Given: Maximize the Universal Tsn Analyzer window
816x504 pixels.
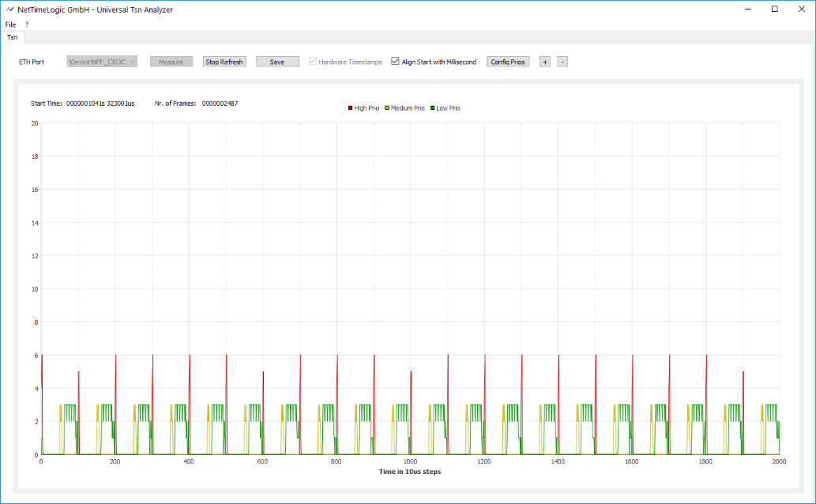Looking at the screenshot, I should coord(774,9).
